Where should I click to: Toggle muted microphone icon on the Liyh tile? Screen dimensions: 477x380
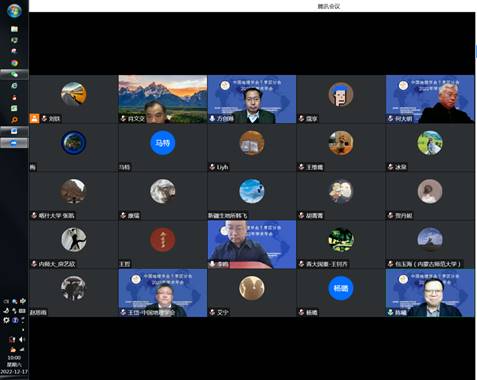pos(212,167)
